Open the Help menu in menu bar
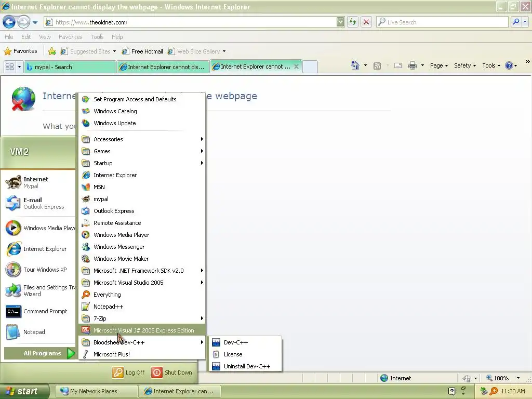Viewport: 532px width, 399px height. [117, 37]
